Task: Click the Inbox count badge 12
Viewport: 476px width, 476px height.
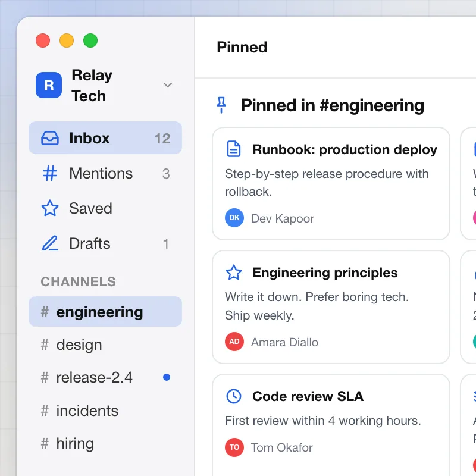Action: pyautogui.click(x=162, y=139)
